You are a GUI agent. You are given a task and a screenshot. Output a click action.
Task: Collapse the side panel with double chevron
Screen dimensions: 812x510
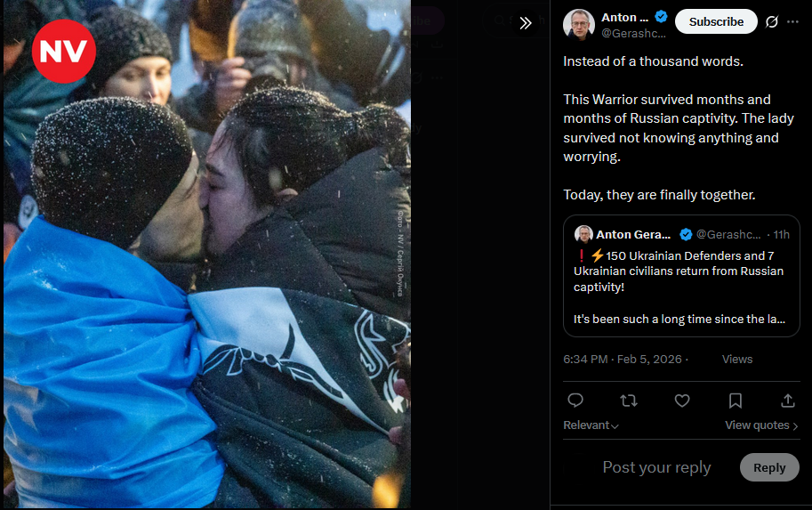(x=525, y=23)
